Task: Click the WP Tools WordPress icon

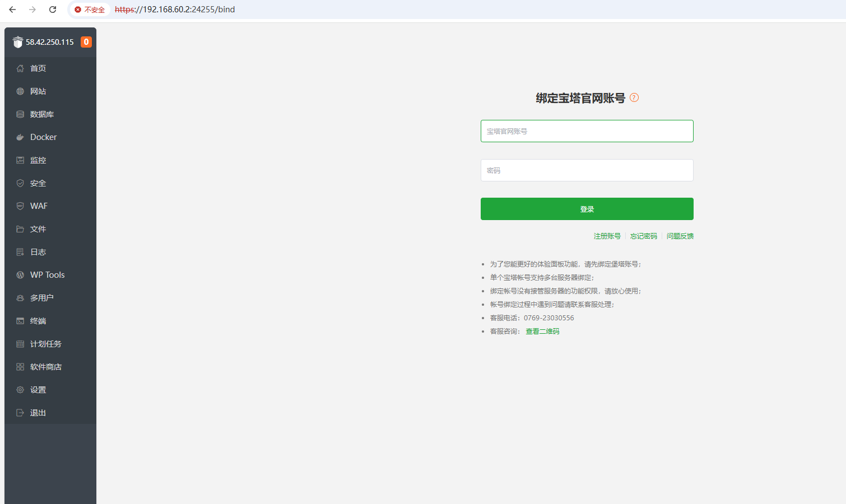Action: tap(20, 275)
